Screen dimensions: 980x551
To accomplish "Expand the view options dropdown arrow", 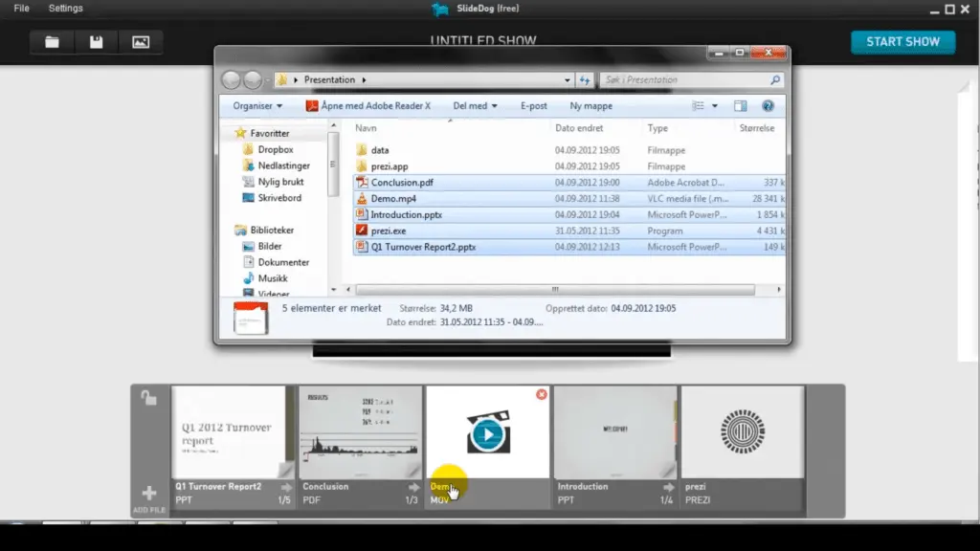I will 714,106.
